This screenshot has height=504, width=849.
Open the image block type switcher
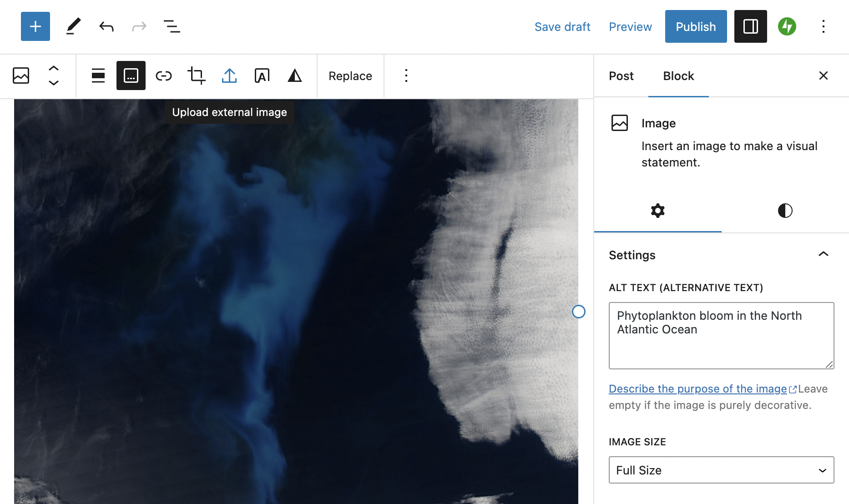[x=21, y=76]
